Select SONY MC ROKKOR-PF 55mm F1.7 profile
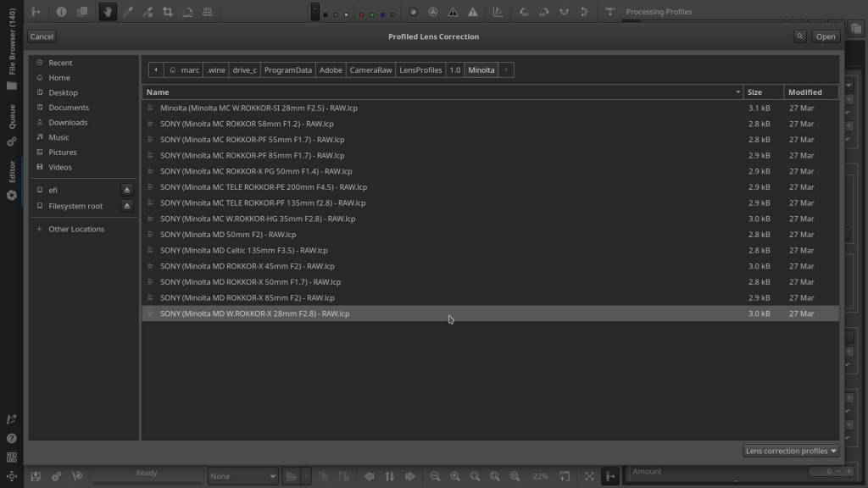 (491, 140)
